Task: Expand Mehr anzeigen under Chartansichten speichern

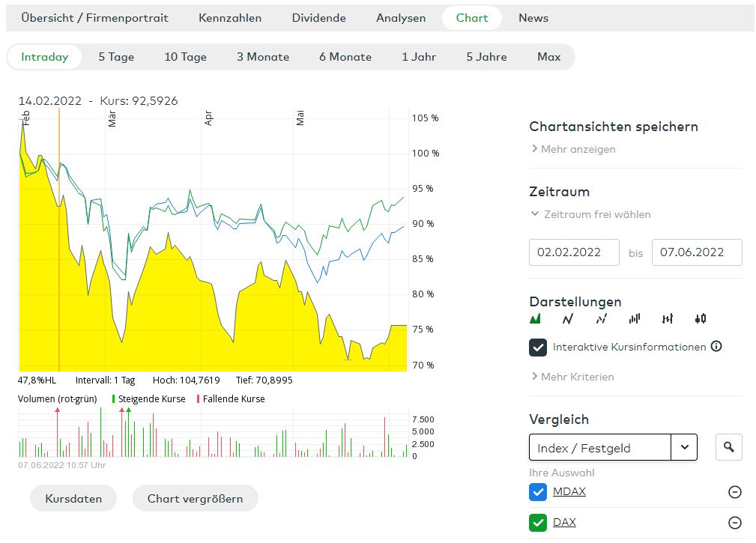Action: click(573, 149)
